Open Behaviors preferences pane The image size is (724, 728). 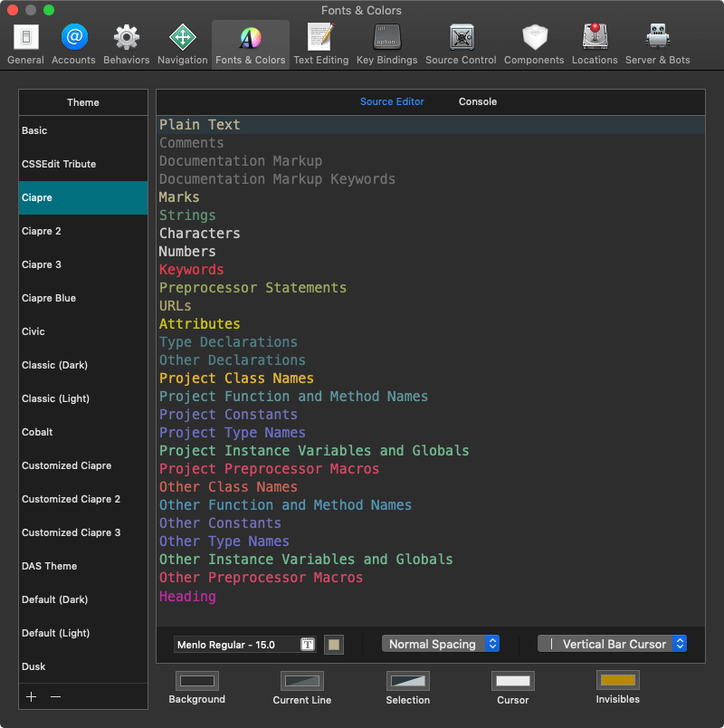click(126, 45)
